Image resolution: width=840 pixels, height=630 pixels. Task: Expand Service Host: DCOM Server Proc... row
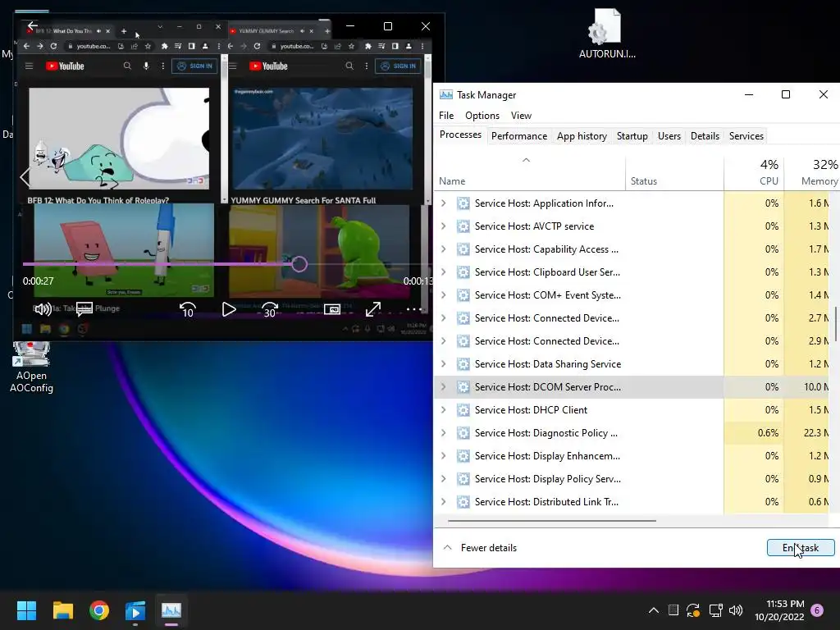tap(444, 387)
